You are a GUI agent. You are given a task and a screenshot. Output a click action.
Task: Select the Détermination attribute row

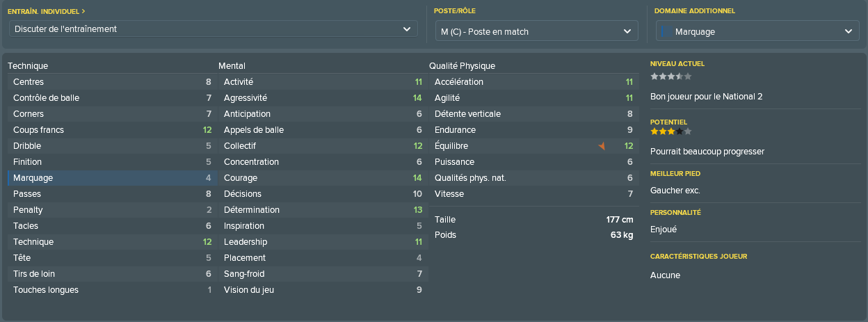pos(323,210)
